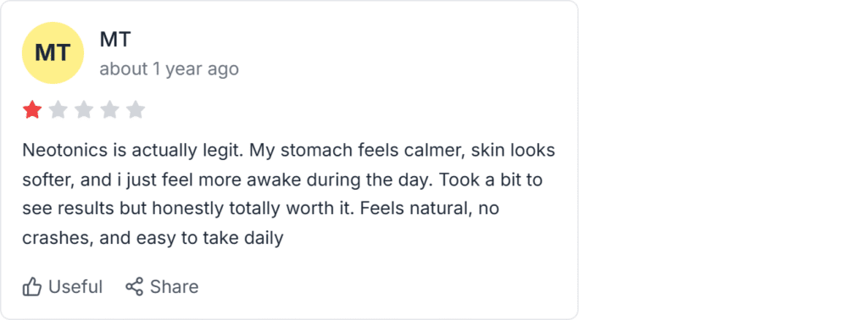Image resolution: width=868 pixels, height=320 pixels.
Task: Mark the review as Useful
Action: [63, 287]
